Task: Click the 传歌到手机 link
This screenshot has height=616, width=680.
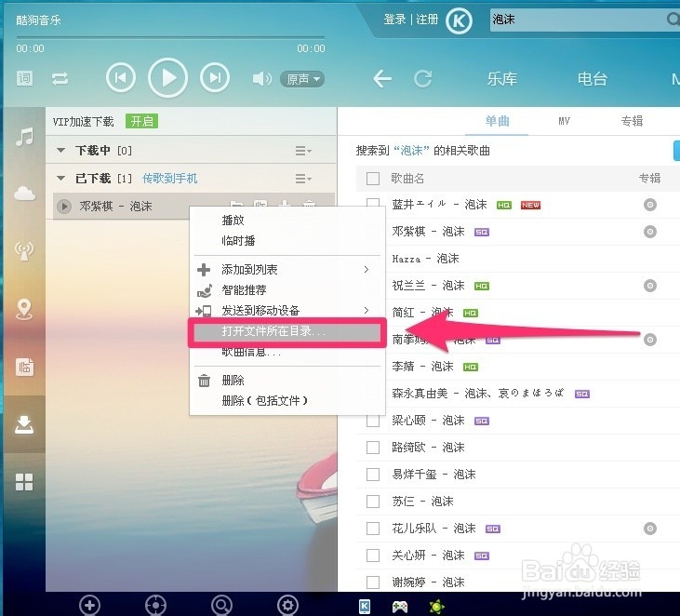Action: click(169, 179)
